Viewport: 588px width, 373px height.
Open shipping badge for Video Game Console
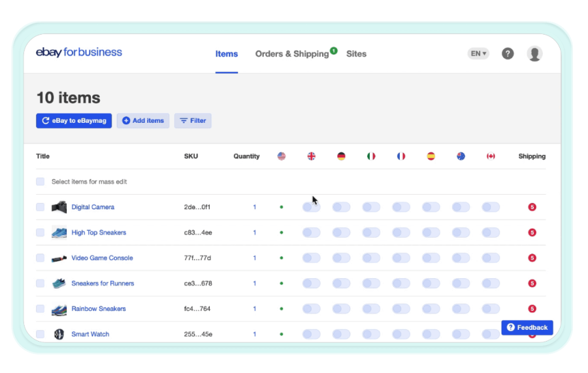pyautogui.click(x=532, y=258)
